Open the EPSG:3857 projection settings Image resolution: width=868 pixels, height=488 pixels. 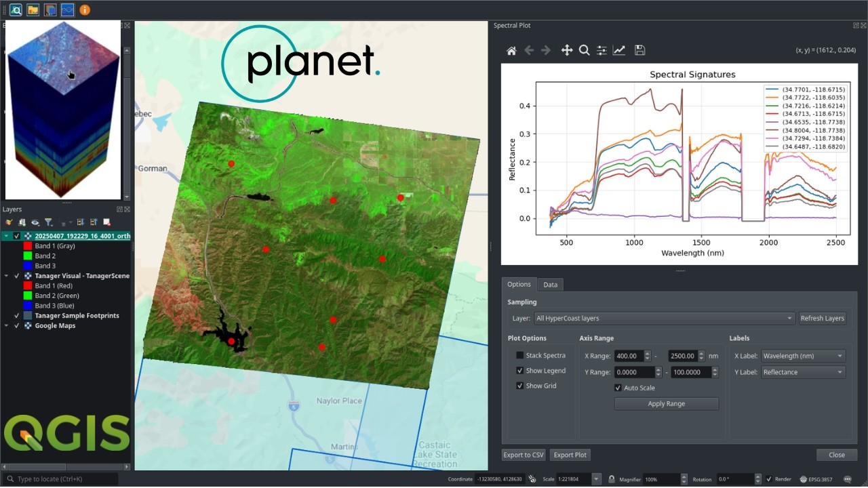click(816, 479)
